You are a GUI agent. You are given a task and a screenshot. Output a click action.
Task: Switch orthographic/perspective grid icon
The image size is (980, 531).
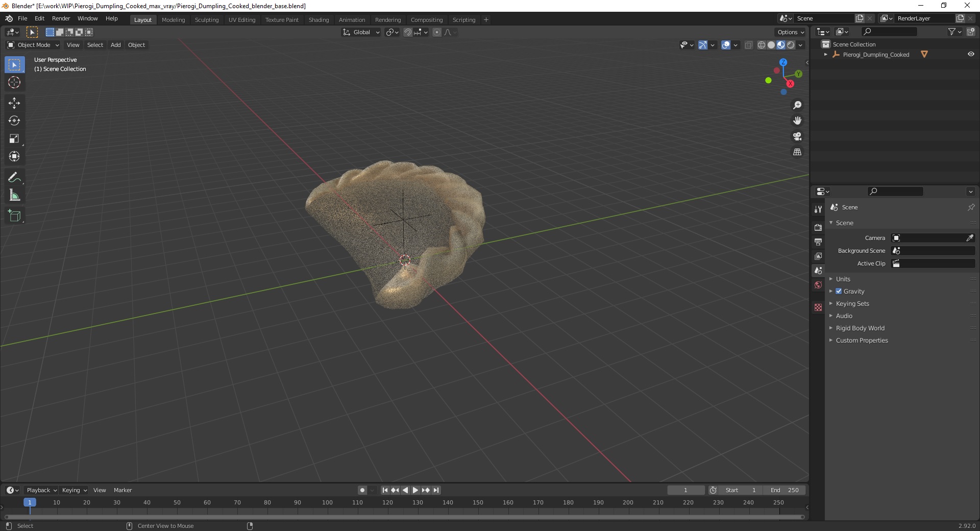point(797,152)
